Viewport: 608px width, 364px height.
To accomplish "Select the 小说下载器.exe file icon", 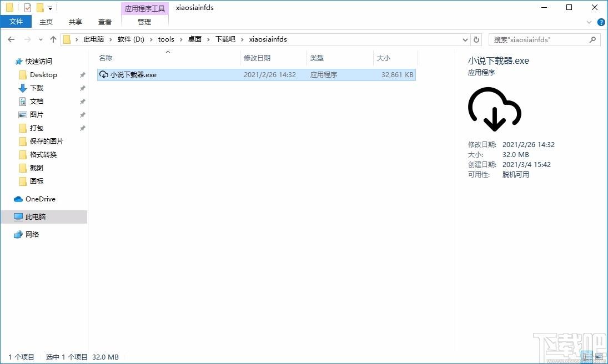I will tap(103, 74).
